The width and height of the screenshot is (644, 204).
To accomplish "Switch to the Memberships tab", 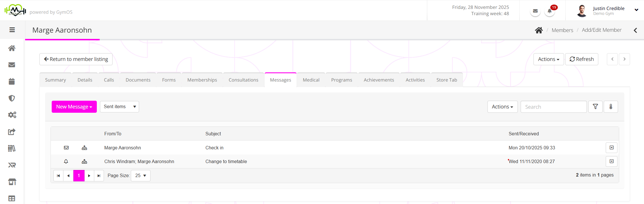I will pos(202,80).
